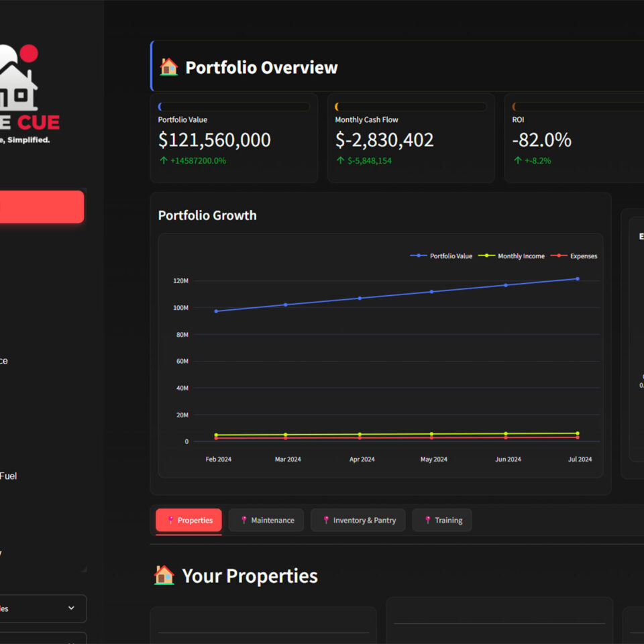Click the house icon next to Your Properties
The width and height of the screenshot is (644, 644).
[x=164, y=576]
